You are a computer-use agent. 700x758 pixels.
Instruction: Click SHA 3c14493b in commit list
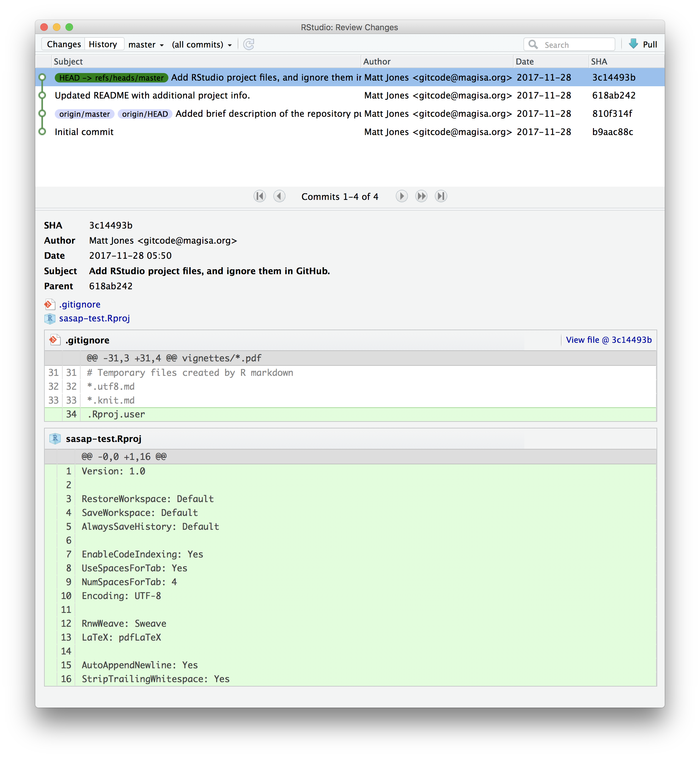tap(614, 77)
